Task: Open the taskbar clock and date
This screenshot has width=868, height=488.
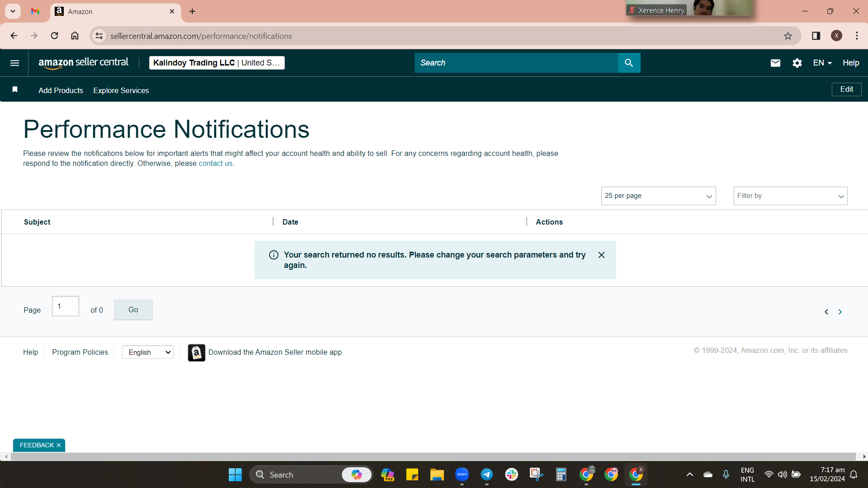Action: (x=827, y=474)
